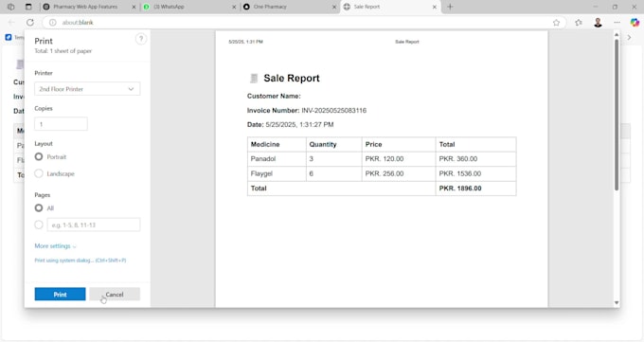Click the preview scrollbar up arrow

617,35
